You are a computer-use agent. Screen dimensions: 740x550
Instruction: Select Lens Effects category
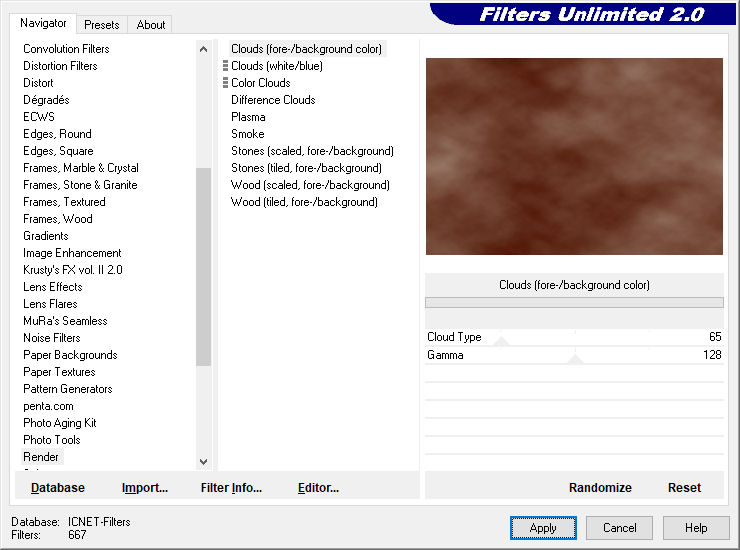(x=52, y=287)
